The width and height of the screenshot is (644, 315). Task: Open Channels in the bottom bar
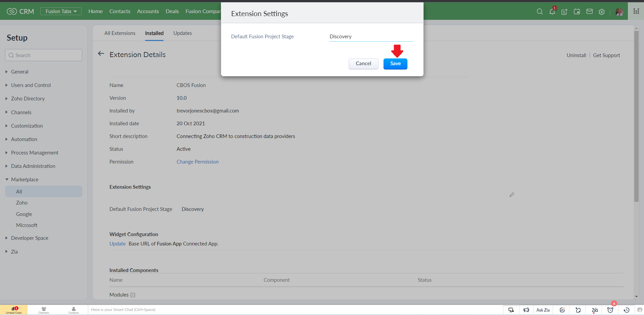point(44,310)
